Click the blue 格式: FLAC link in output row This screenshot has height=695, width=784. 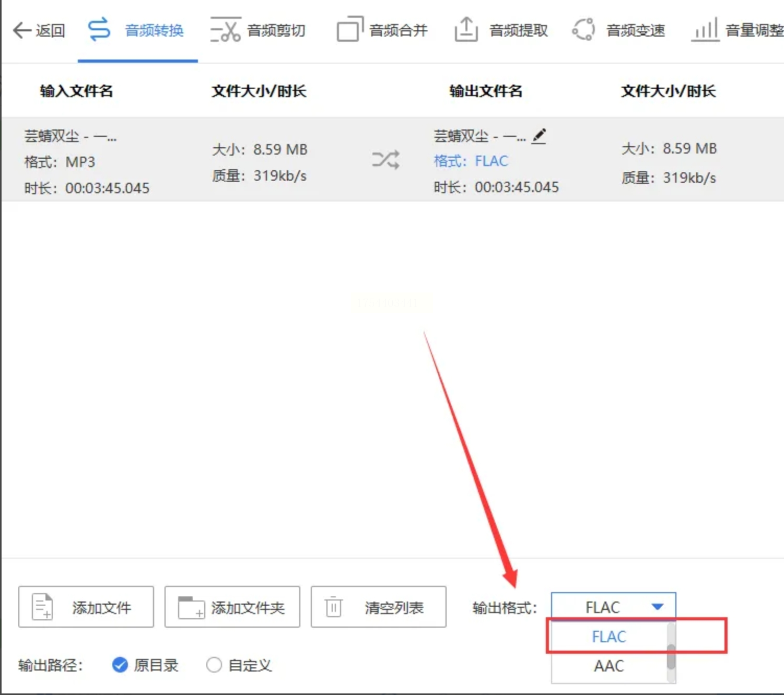[x=471, y=161]
